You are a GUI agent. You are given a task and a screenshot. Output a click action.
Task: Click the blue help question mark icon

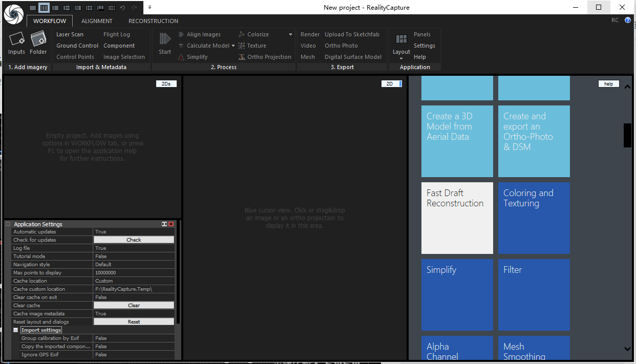pos(628,20)
